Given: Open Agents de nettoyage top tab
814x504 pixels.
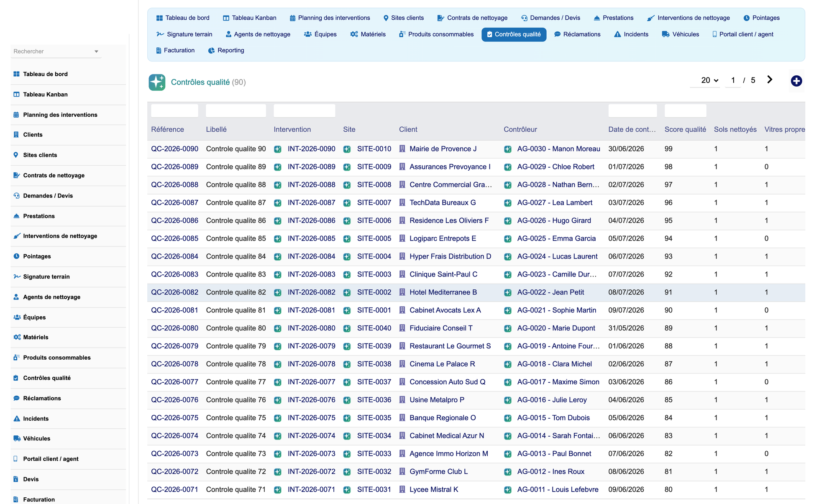Looking at the screenshot, I should 258,34.
